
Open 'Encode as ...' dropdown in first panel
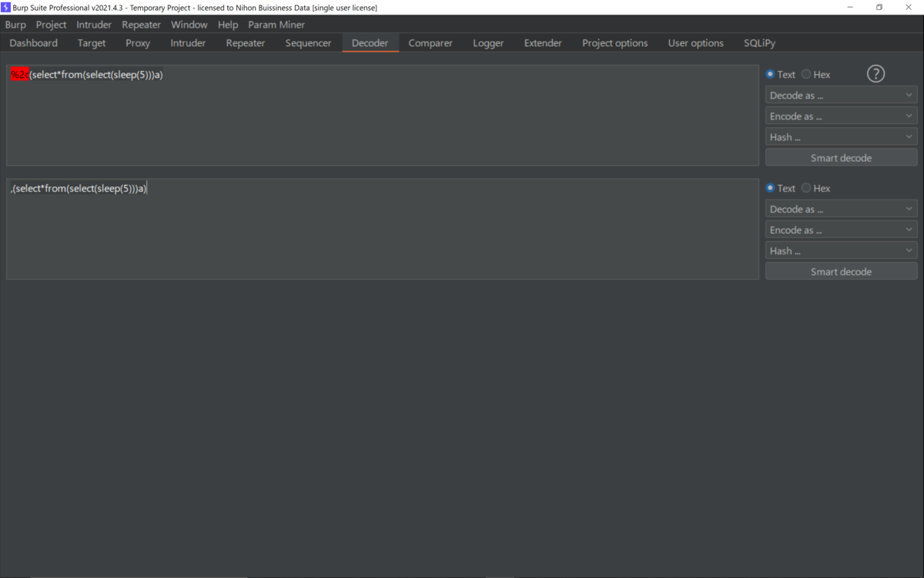pos(841,116)
